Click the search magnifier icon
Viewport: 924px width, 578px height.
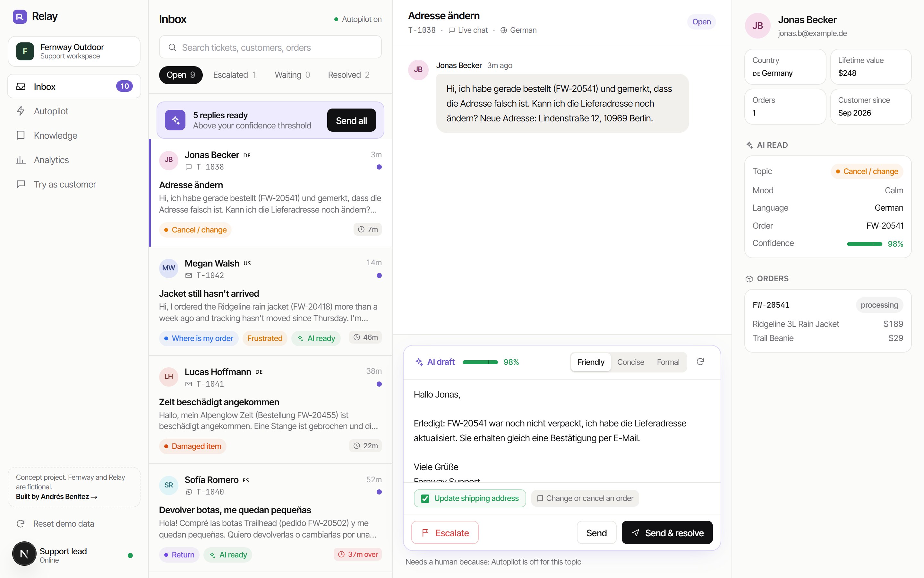click(173, 48)
